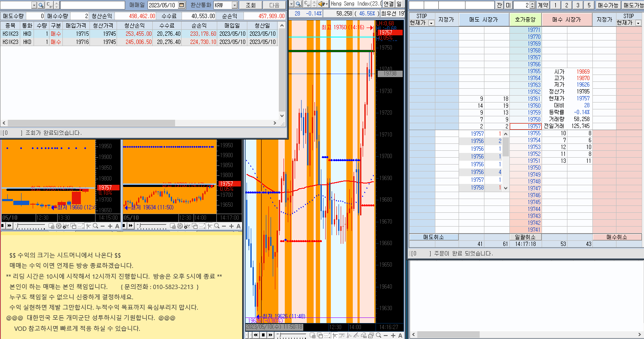This screenshot has height=339, width=644.
Task: Click the indicator line icon on 19660-low mini chart
Action: click(x=65, y=226)
